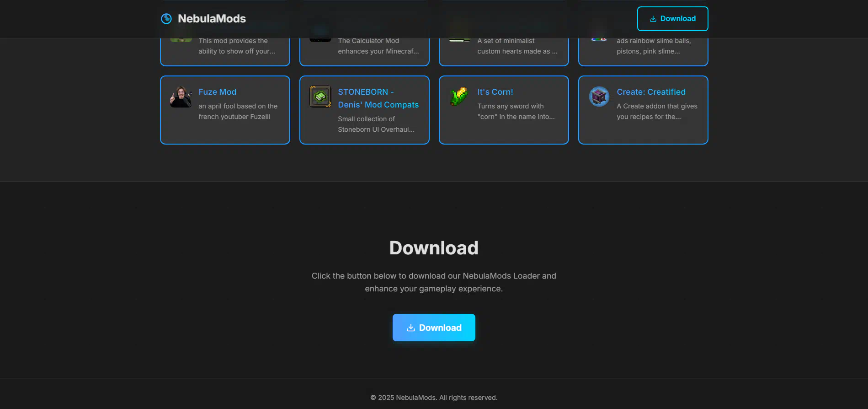Screen dimensions: 868x409
Task: Click the STONEBORN mod book icon
Action: click(x=320, y=97)
